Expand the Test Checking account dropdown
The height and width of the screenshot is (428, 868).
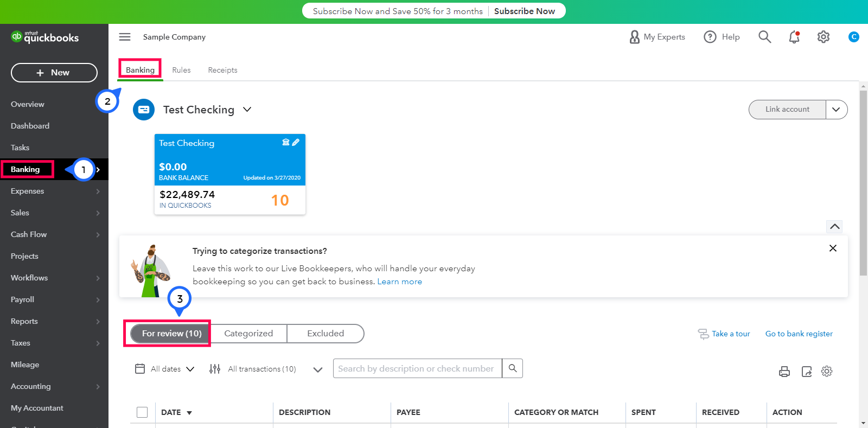(247, 110)
